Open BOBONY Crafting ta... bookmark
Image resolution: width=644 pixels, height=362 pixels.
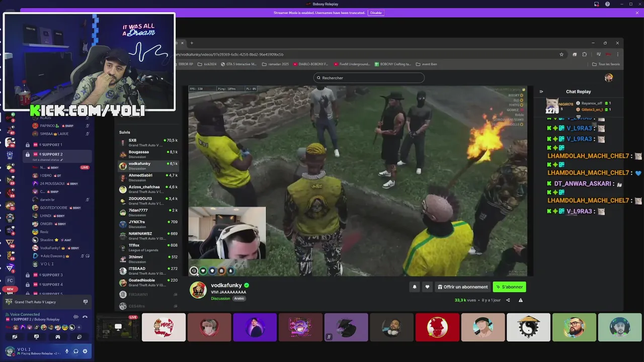(x=392, y=64)
